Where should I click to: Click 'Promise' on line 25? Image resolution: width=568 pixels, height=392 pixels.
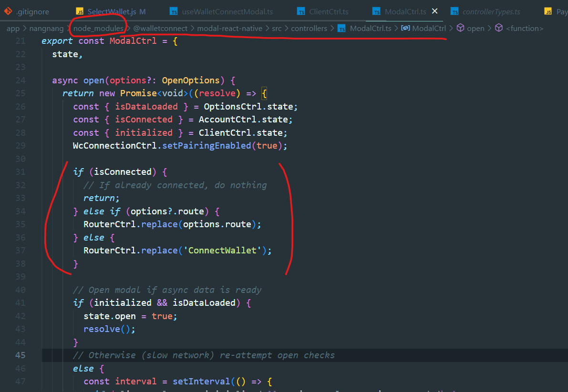point(138,93)
